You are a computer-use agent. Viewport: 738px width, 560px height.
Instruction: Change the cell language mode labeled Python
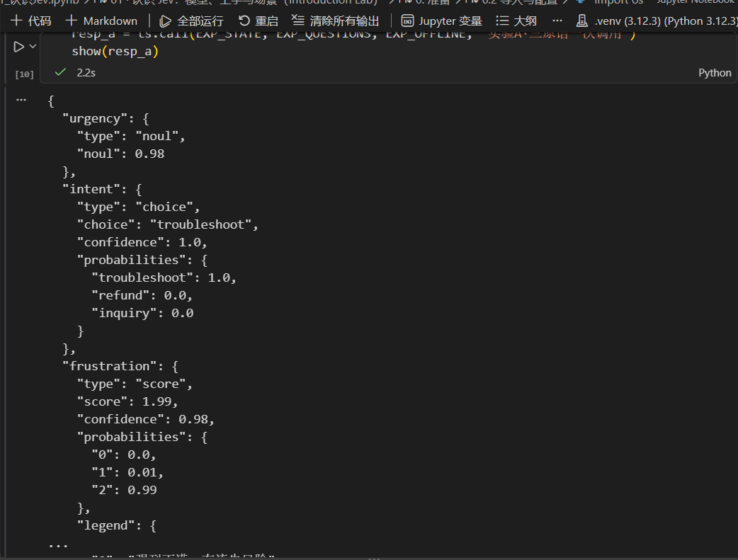[715, 73]
